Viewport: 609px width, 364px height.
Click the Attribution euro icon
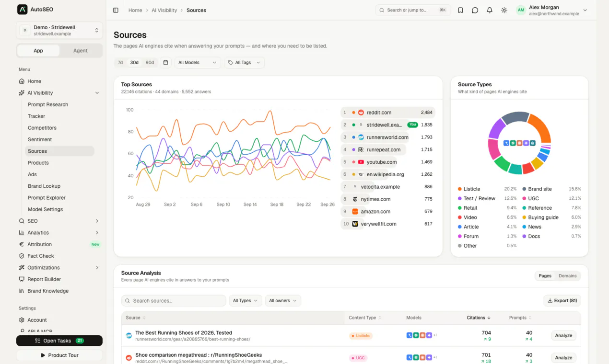click(x=22, y=244)
